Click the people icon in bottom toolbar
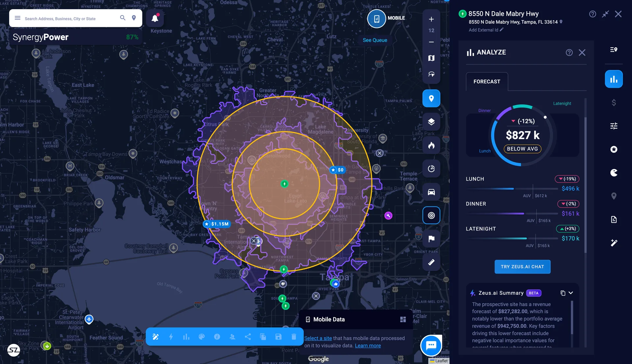This screenshot has height=364, width=632. pyautogui.click(x=232, y=337)
